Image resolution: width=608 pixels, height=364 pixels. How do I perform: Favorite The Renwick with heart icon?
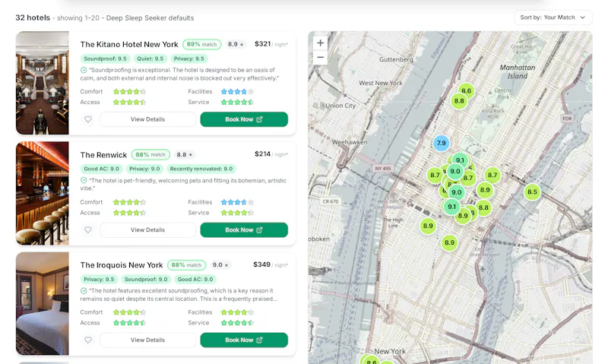(88, 229)
